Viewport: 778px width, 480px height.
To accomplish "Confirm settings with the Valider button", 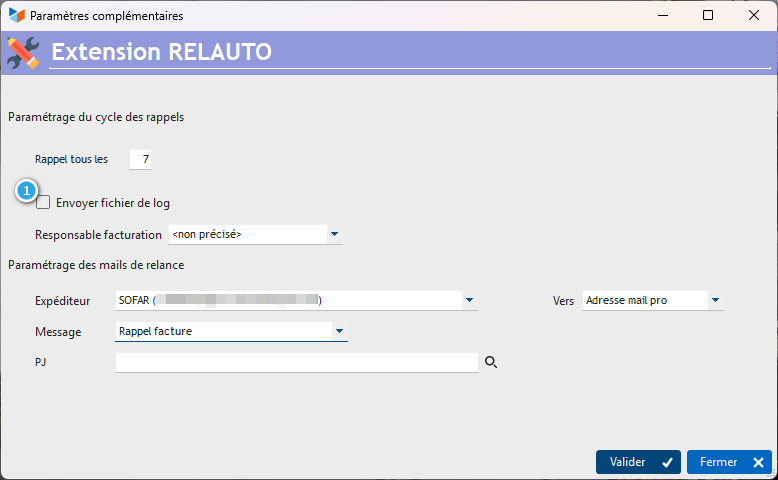I will [x=639, y=462].
